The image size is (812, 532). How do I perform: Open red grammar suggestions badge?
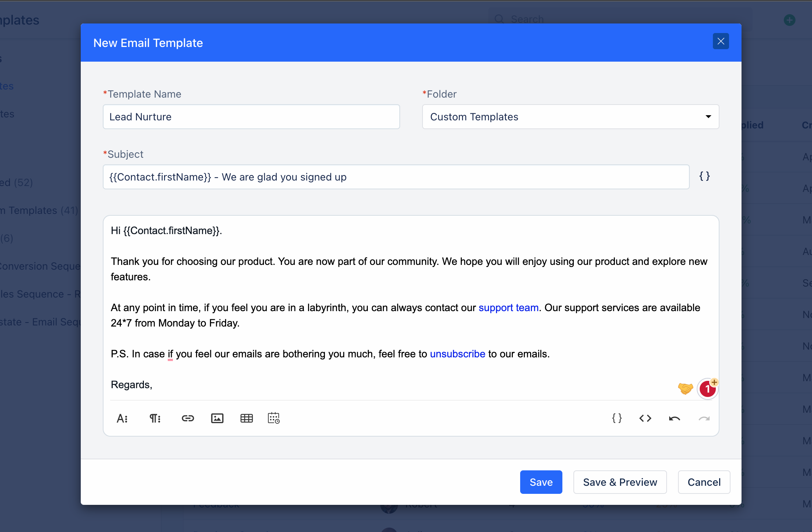tap(707, 389)
